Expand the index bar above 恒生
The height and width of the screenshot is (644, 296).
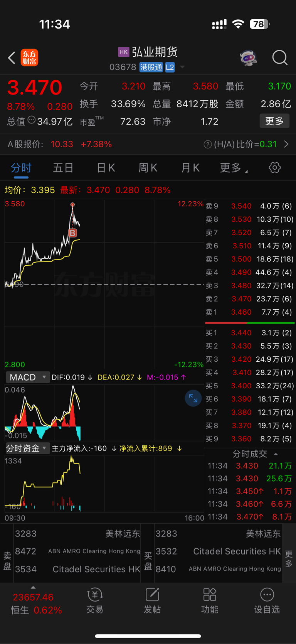click(33, 587)
